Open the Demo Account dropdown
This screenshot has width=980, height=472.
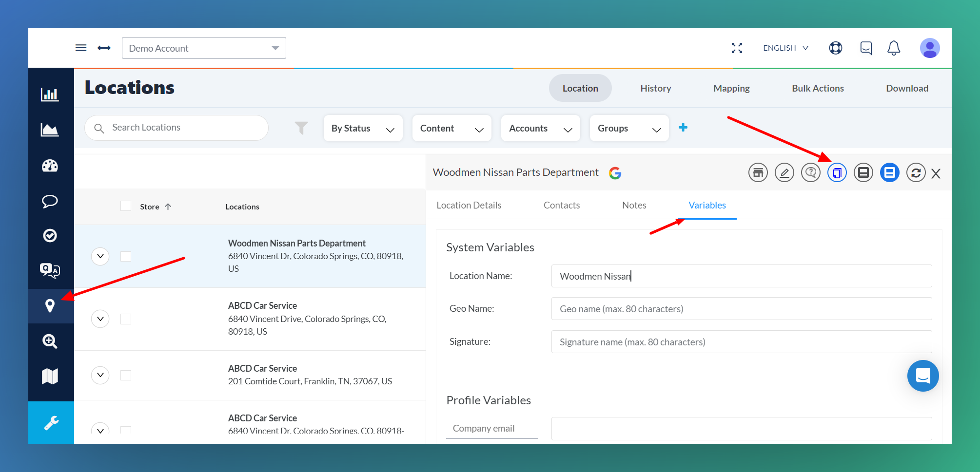point(204,48)
